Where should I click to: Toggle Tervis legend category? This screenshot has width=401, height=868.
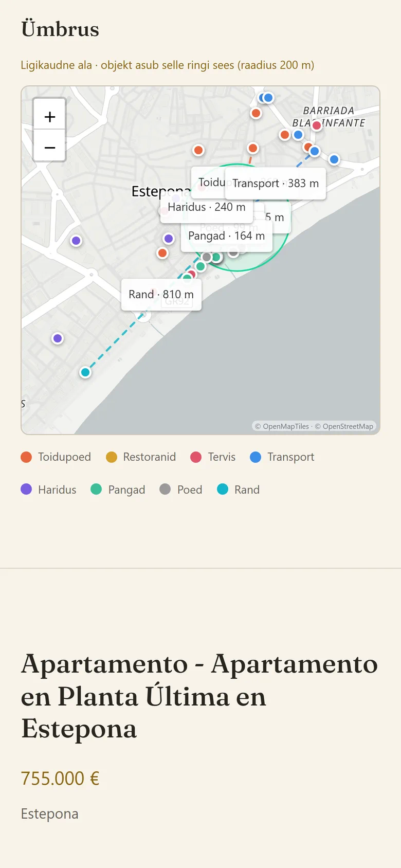[x=213, y=457]
